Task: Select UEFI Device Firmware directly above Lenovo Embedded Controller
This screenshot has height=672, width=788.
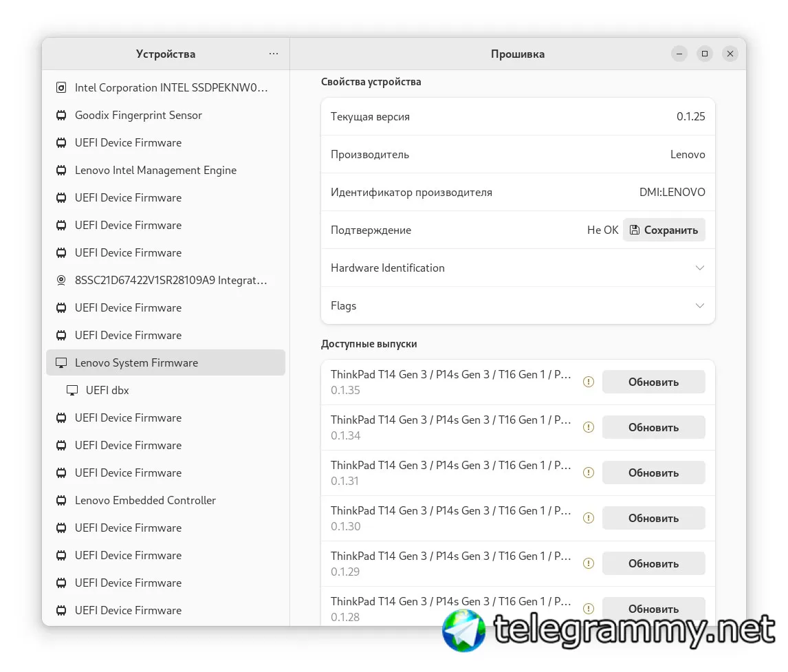Action: [x=165, y=473]
